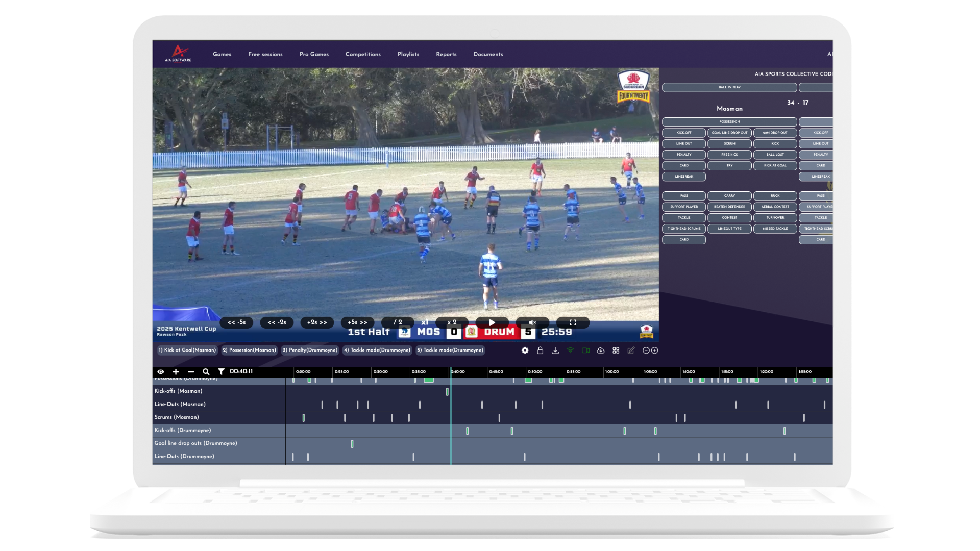Select the 'Penalty(Drummoyne)' event chip
Screen dimensions: 980x551
(310, 350)
